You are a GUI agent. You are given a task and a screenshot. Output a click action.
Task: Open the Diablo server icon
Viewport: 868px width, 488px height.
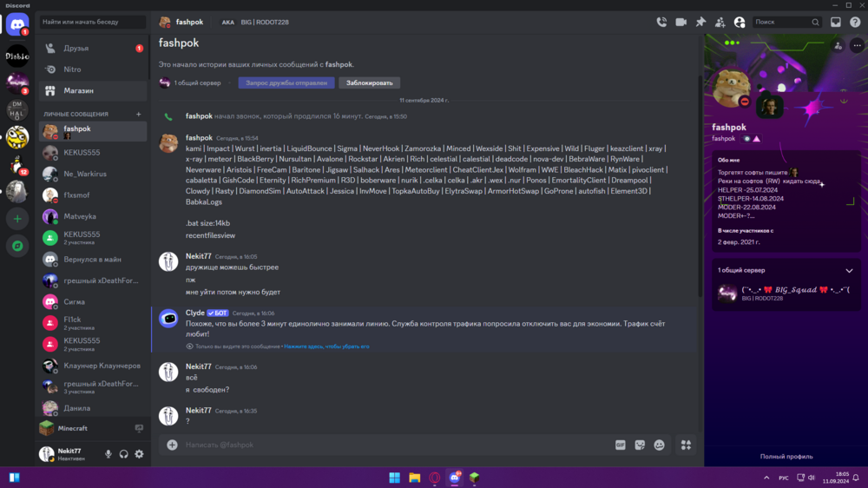(x=17, y=56)
